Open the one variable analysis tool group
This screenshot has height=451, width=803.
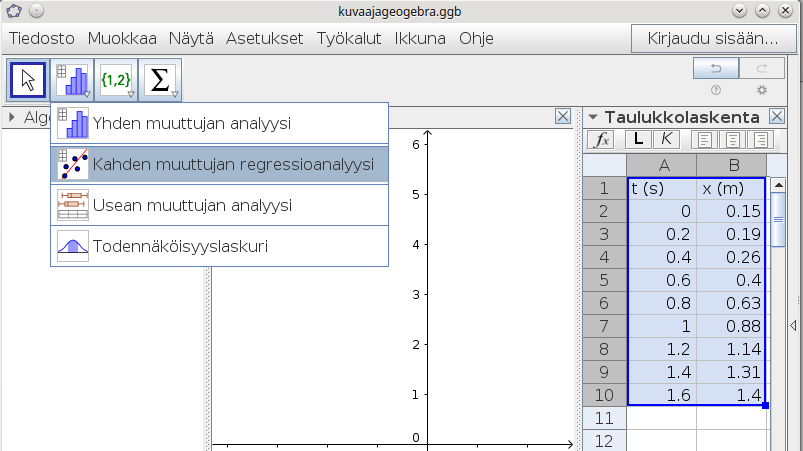click(73, 79)
